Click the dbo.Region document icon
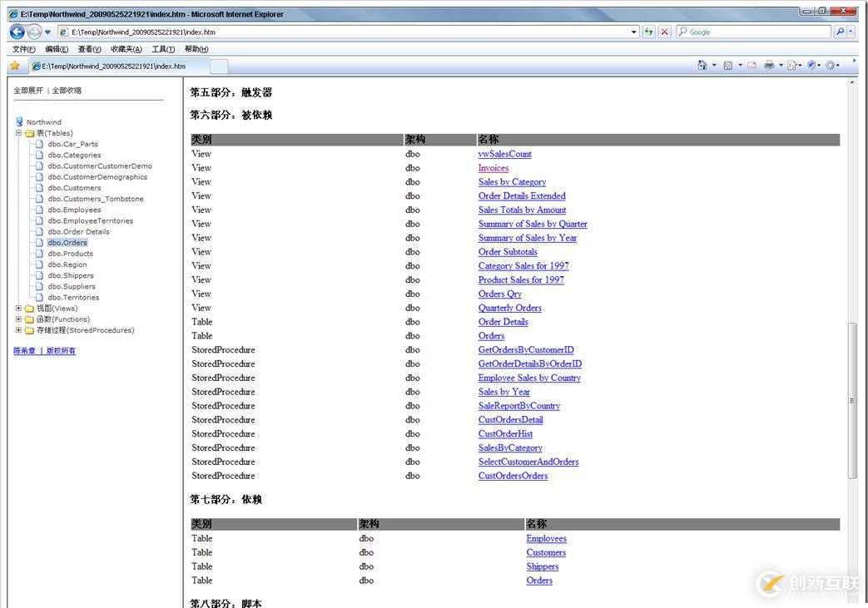868x608 pixels. (x=39, y=264)
